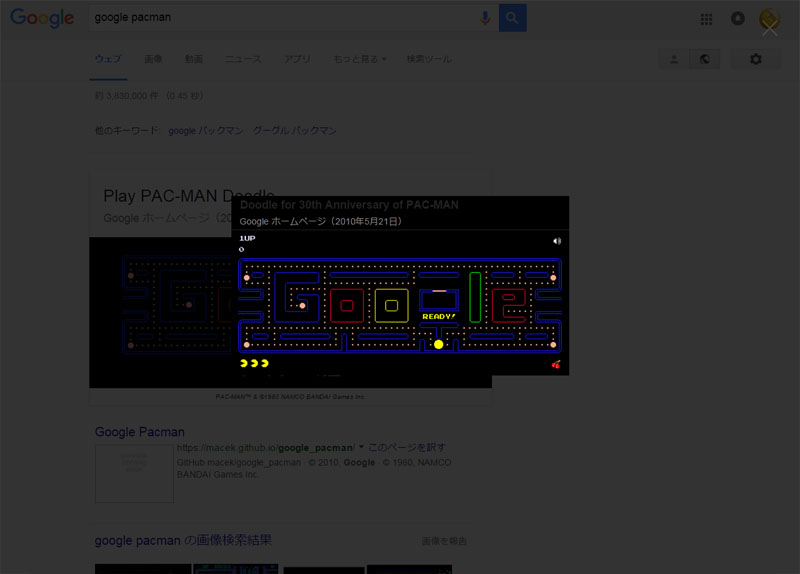This screenshot has height=574, width=800.
Task: Click the 1UP score label
Action: [247, 238]
